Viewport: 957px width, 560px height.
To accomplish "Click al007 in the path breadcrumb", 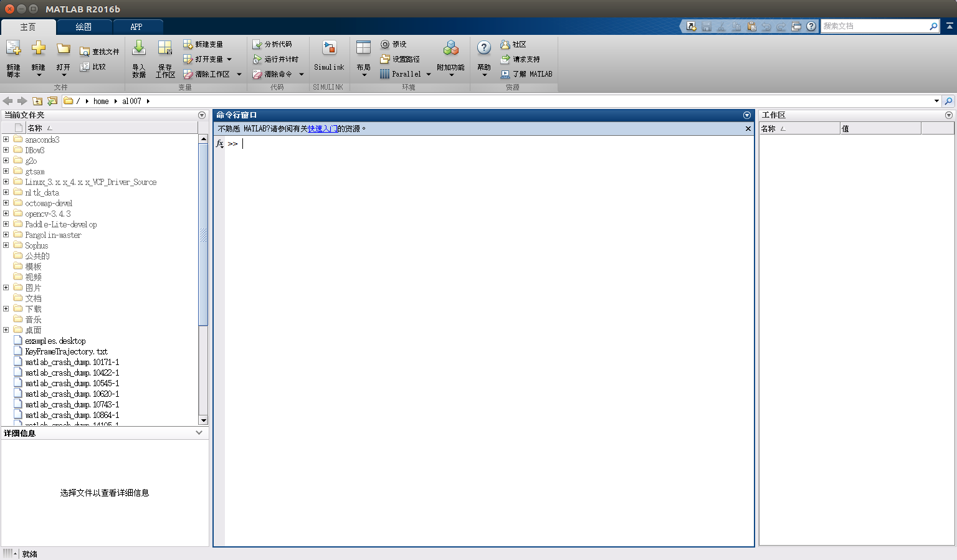I will (131, 101).
